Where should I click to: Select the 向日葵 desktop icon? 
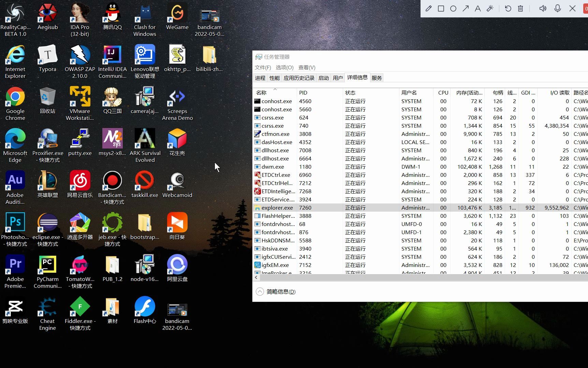click(x=177, y=227)
